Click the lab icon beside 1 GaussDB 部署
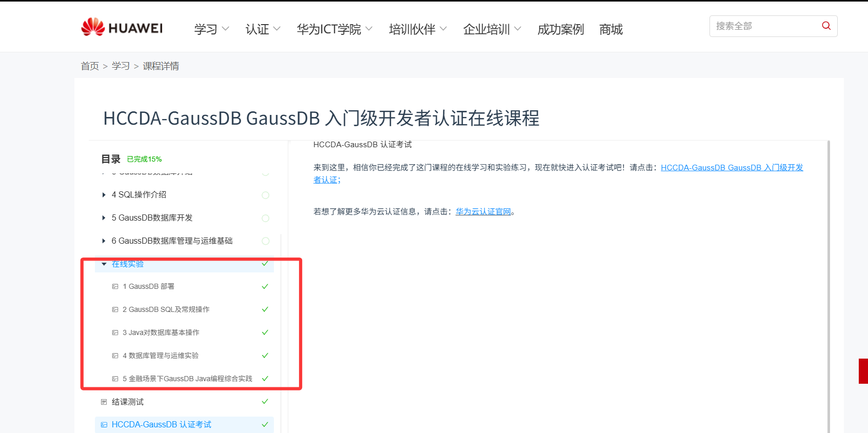Viewport: 868px width, 433px height. [115, 287]
